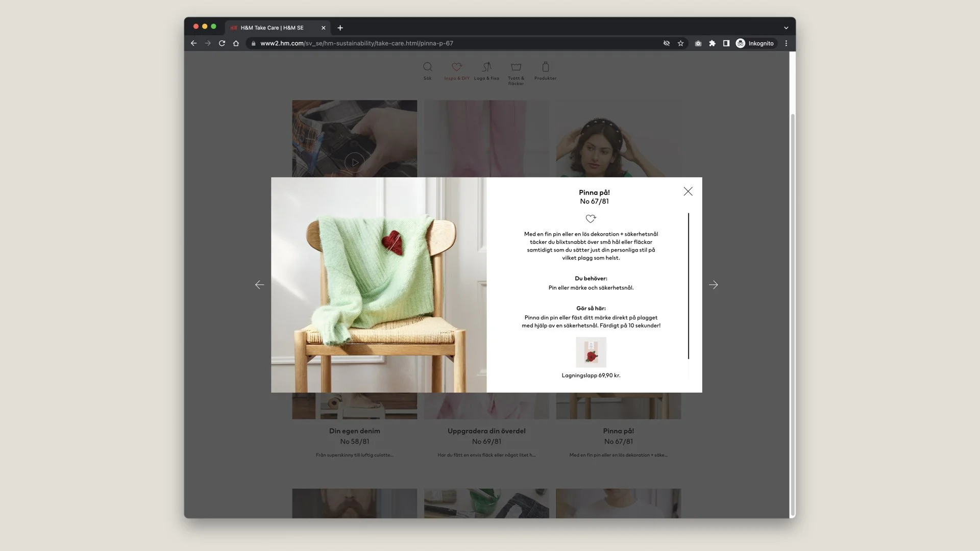980x551 pixels.
Task: Close the Pinna på! modal dialog
Action: [688, 191]
